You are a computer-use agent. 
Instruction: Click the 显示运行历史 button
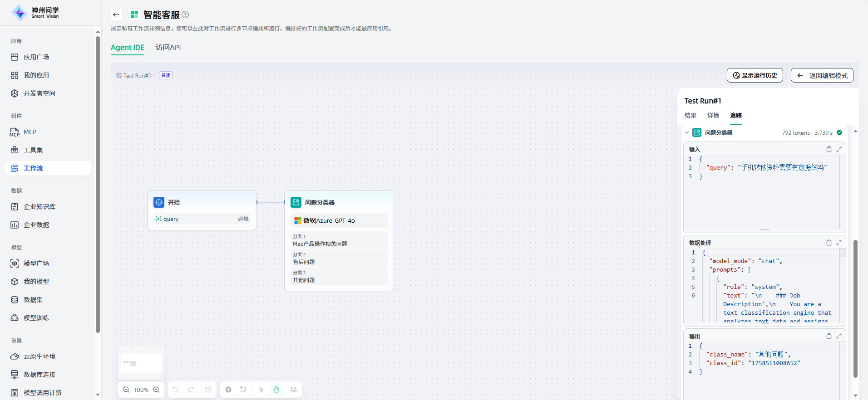(755, 75)
